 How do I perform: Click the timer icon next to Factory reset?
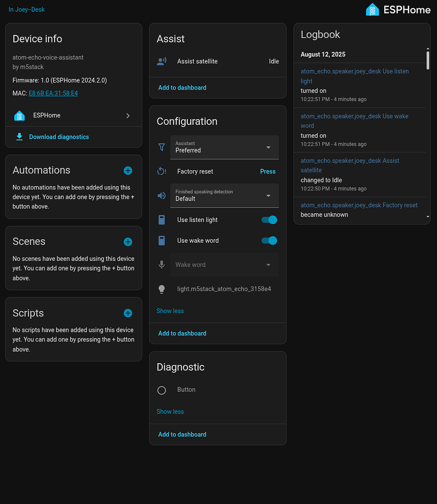(x=161, y=171)
